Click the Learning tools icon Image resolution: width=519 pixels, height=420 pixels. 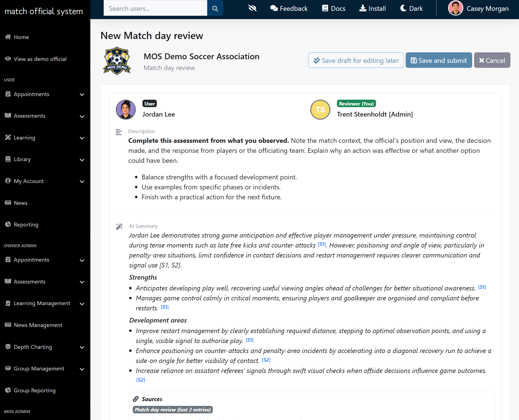[8, 137]
